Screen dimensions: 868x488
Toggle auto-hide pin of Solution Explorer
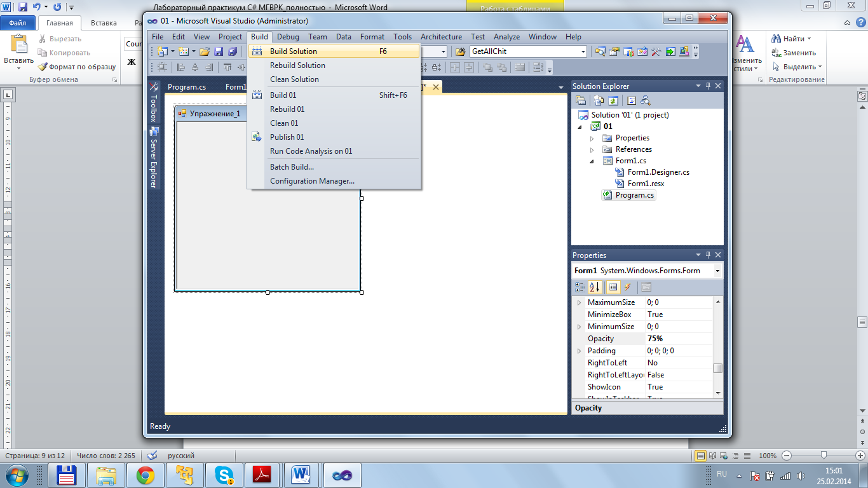point(708,86)
